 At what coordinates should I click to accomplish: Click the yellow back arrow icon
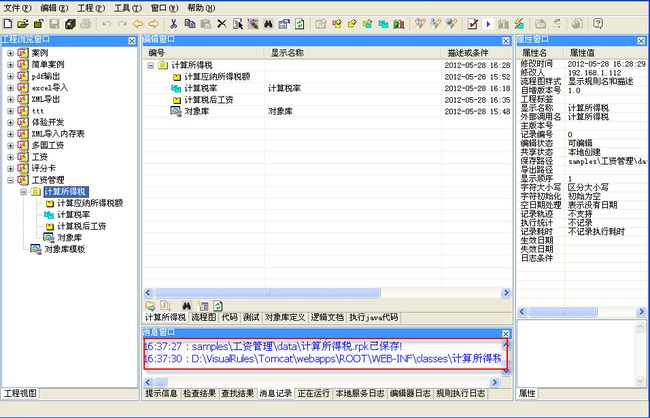[138, 24]
